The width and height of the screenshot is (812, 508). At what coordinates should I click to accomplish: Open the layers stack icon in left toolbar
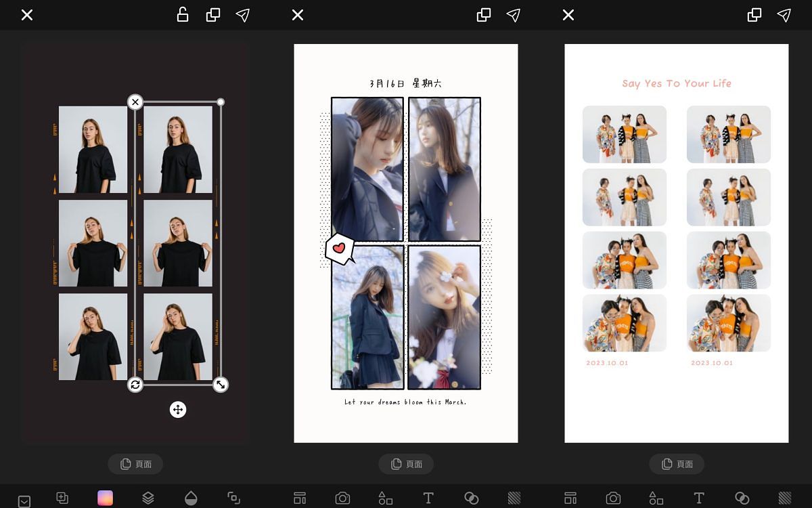(148, 499)
